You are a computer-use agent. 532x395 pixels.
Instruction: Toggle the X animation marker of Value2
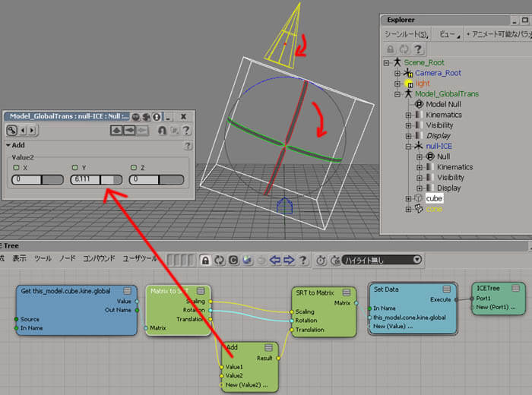[15, 167]
